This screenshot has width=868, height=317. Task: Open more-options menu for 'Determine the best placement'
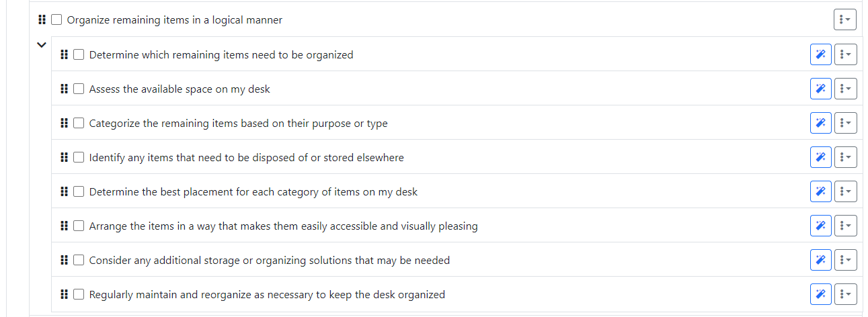pos(845,191)
